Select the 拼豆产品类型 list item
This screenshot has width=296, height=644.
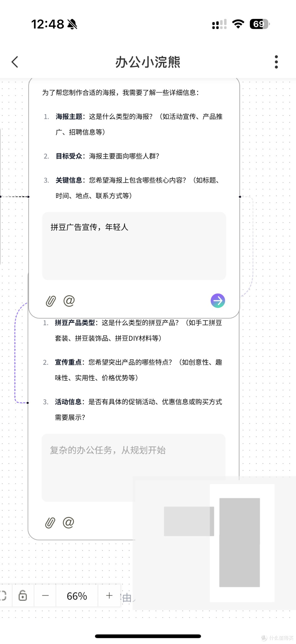coord(132,331)
